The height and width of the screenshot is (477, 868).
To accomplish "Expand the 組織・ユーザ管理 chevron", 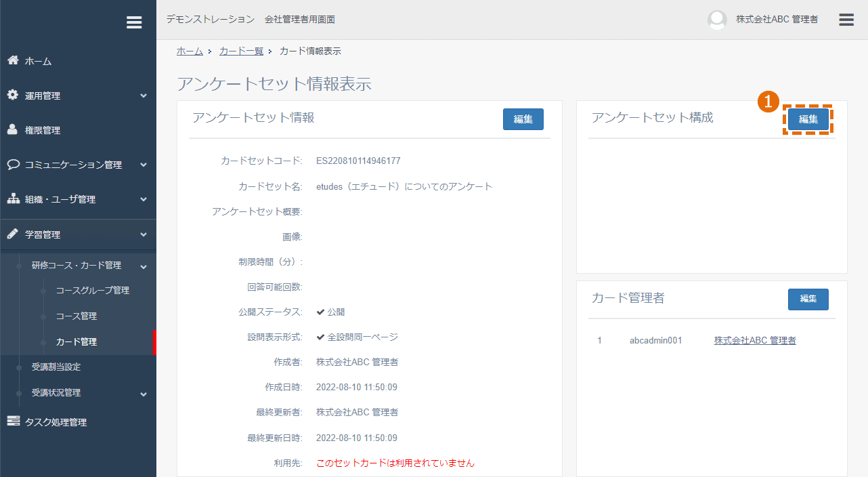I will 144,200.
